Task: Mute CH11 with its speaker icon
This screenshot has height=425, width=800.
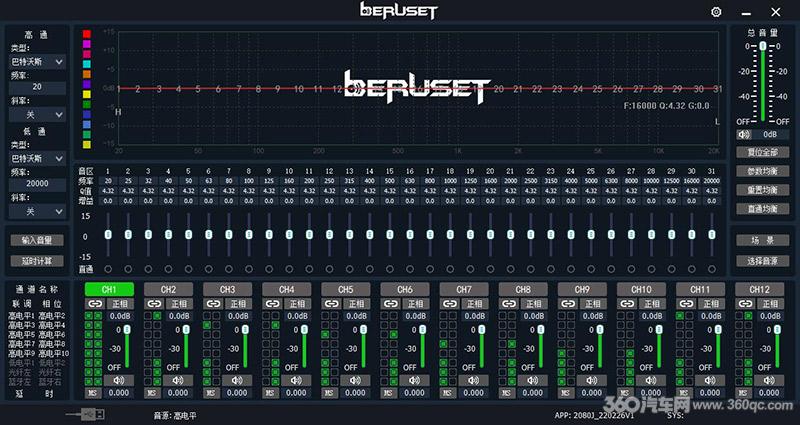Action: 711,381
